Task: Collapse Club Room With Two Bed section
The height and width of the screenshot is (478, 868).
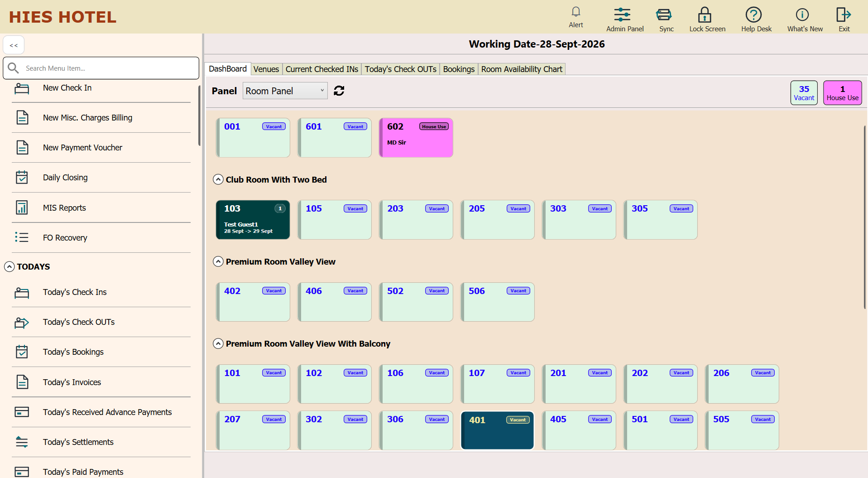Action: pyautogui.click(x=218, y=179)
